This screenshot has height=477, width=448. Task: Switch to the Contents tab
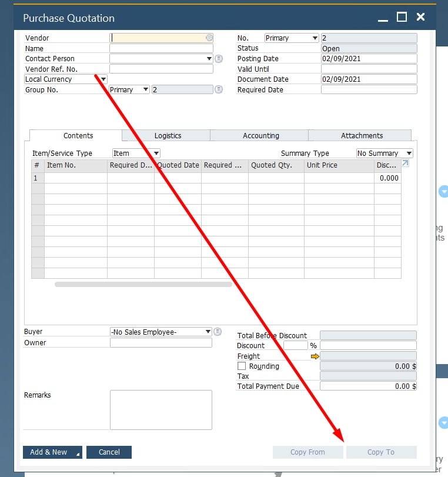(x=78, y=136)
